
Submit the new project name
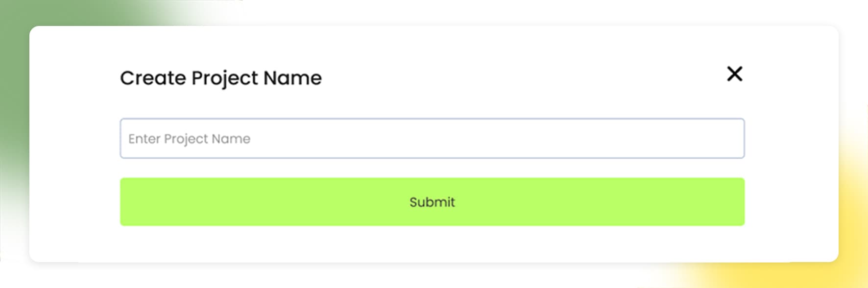pos(432,202)
